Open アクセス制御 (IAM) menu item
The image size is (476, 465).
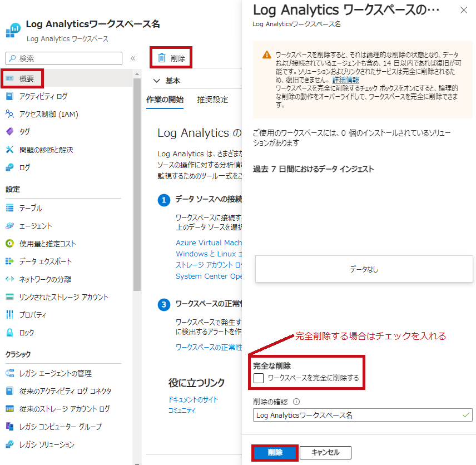(48, 114)
